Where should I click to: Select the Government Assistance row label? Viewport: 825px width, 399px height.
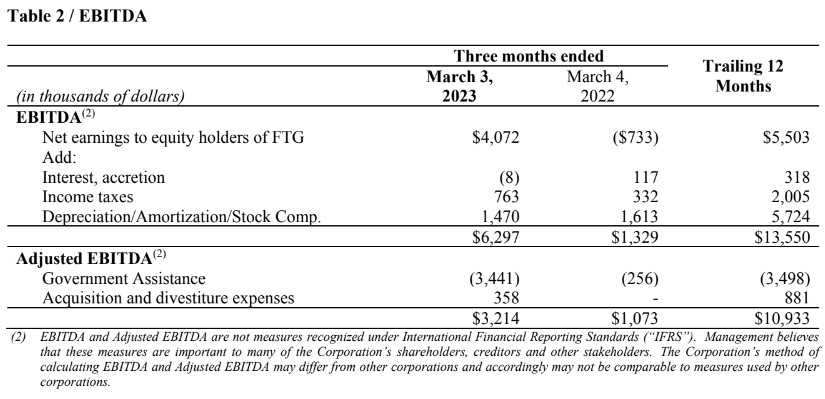tap(124, 278)
